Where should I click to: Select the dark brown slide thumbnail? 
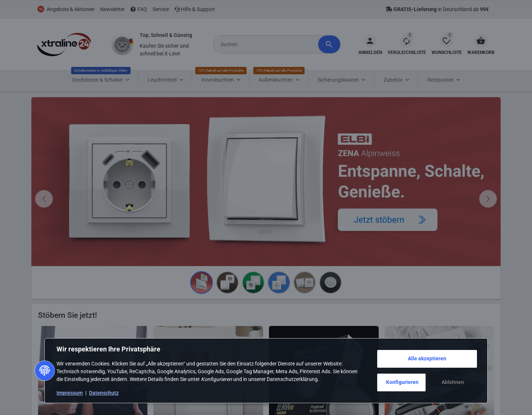coord(227,282)
